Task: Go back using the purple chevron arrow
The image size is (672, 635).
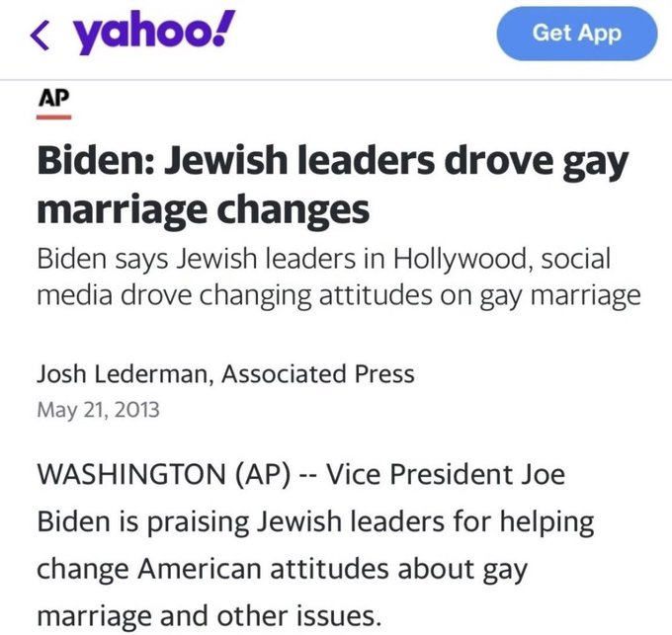Action: 40,38
